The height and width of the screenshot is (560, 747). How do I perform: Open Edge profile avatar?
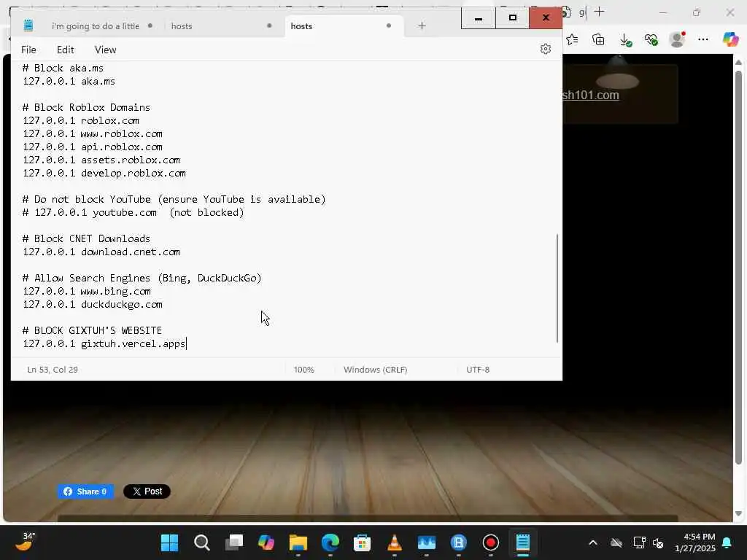(677, 39)
